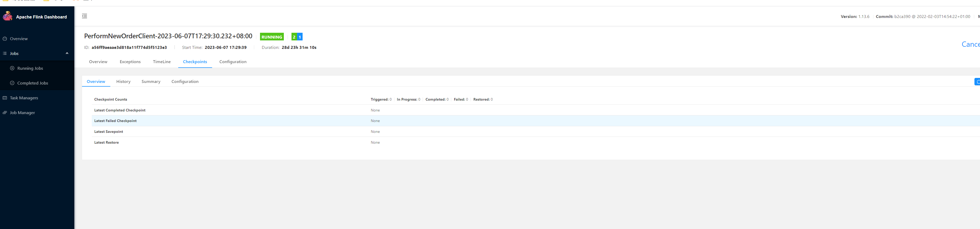Open the job Overview tab beside Exceptions
980x229 pixels.
[x=98, y=62]
